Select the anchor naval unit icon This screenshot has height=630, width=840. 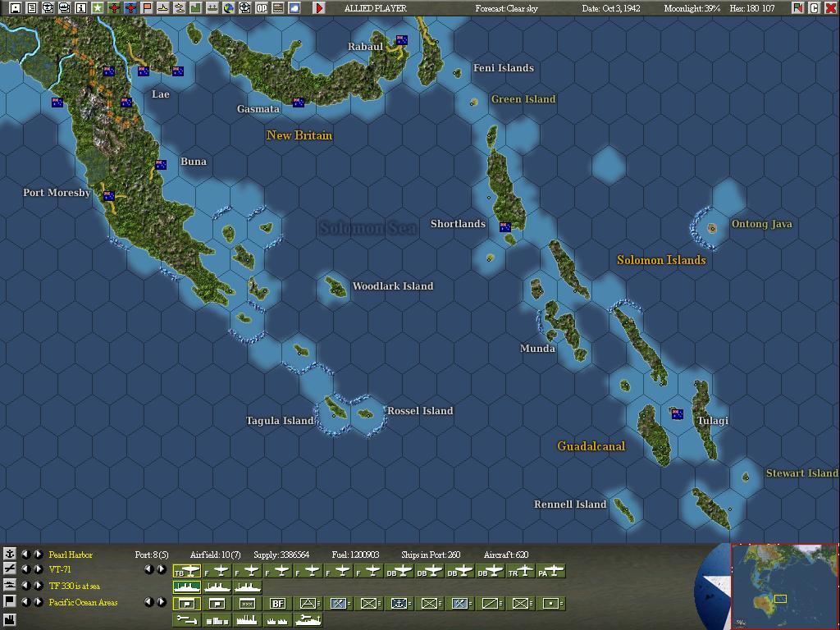(x=399, y=604)
